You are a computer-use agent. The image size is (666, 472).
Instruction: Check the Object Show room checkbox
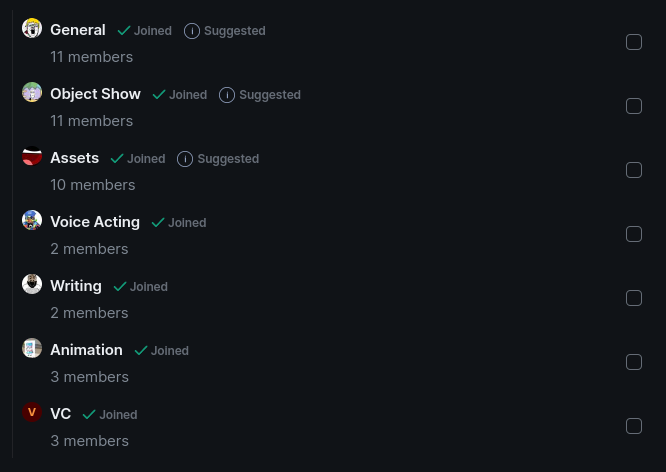click(x=634, y=106)
